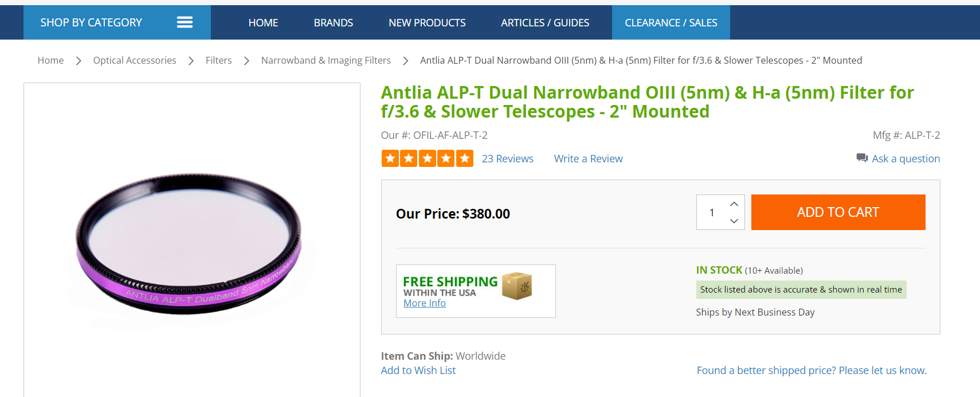Click the Write a Review link
Viewport: 980px width, 397px height.
[588, 159]
